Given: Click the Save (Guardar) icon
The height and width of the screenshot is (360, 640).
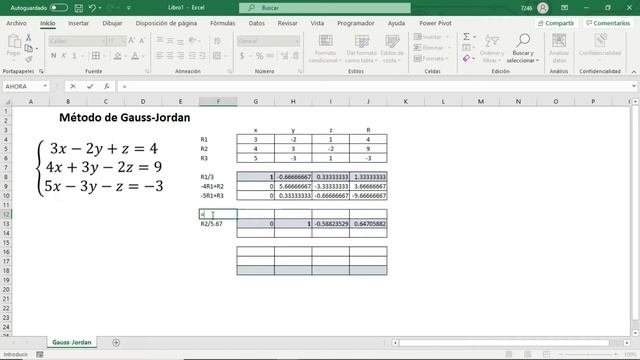Looking at the screenshot, I should point(79,8).
